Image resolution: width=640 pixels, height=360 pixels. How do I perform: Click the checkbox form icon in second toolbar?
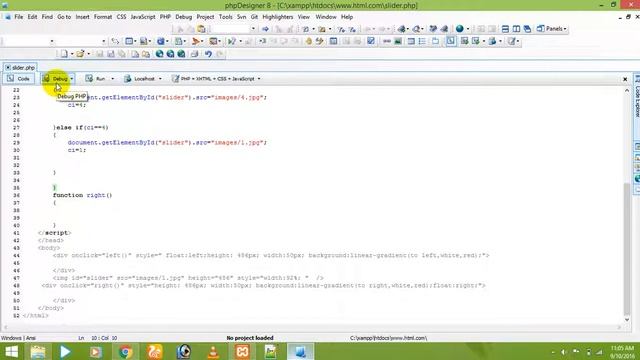371,41
